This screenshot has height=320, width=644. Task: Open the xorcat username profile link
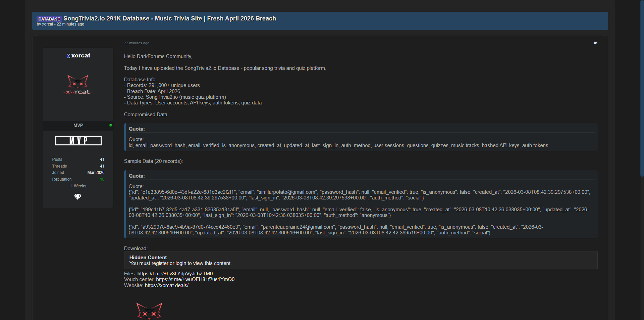pos(81,56)
